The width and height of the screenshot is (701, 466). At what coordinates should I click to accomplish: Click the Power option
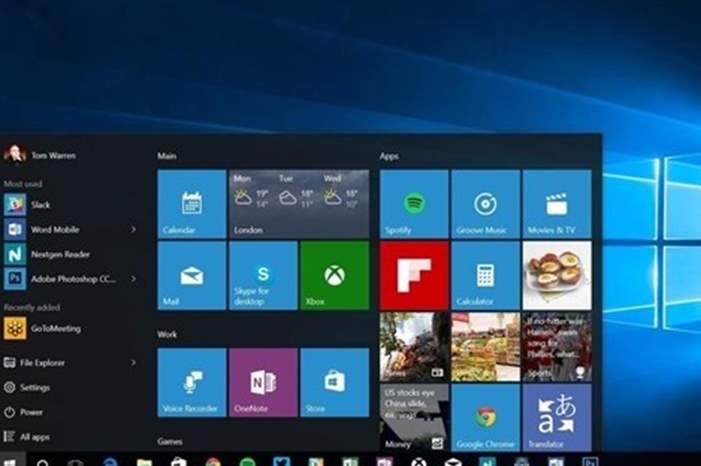[31, 412]
